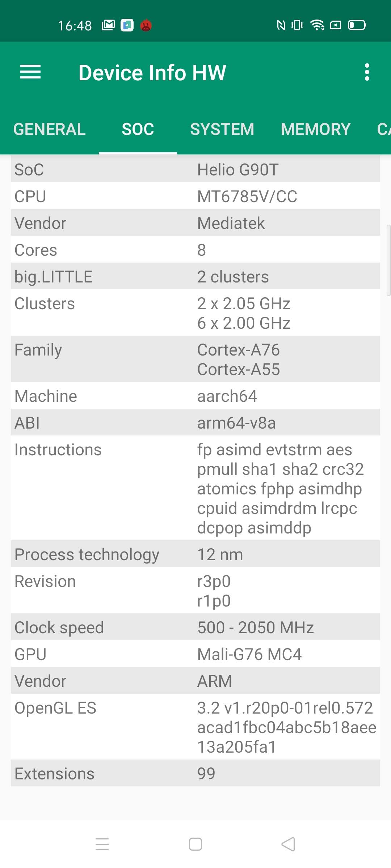Screen dimensions: 391x868
Task: Open the three-dot overflow menu
Action: (x=367, y=72)
